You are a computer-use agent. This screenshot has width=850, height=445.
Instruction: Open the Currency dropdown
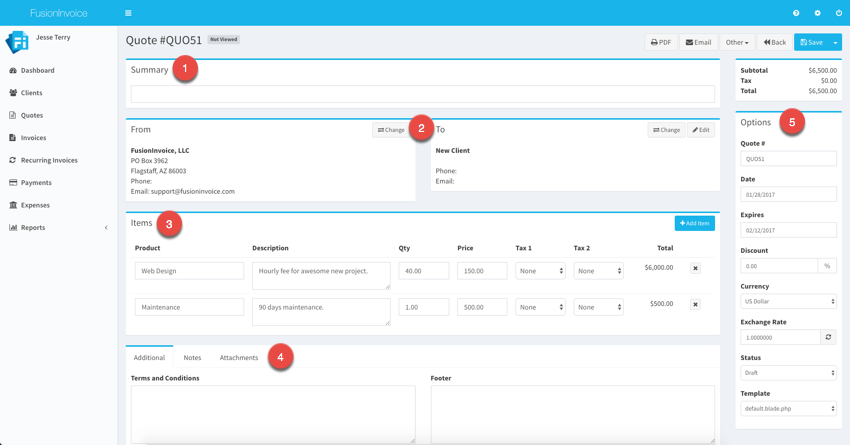click(x=788, y=301)
